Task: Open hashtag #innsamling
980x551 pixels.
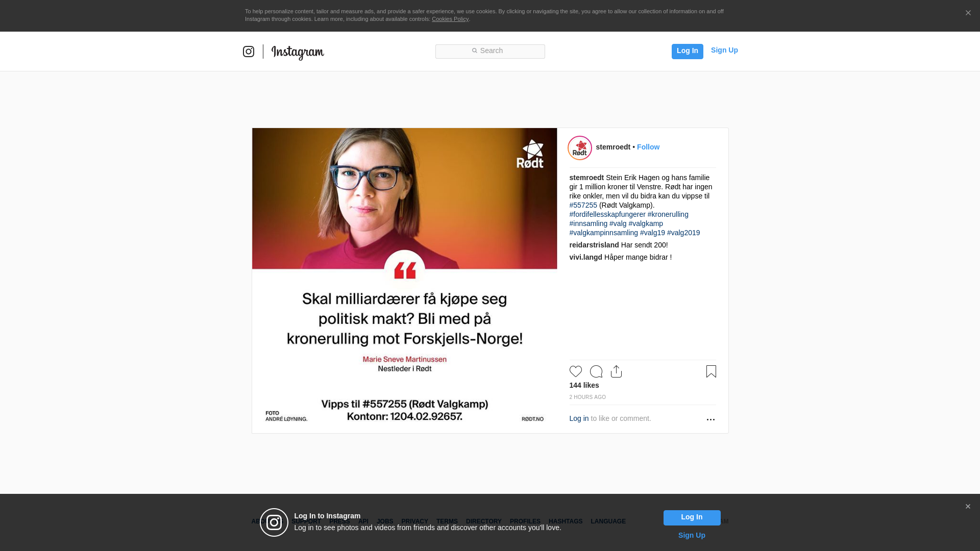Action: point(588,223)
